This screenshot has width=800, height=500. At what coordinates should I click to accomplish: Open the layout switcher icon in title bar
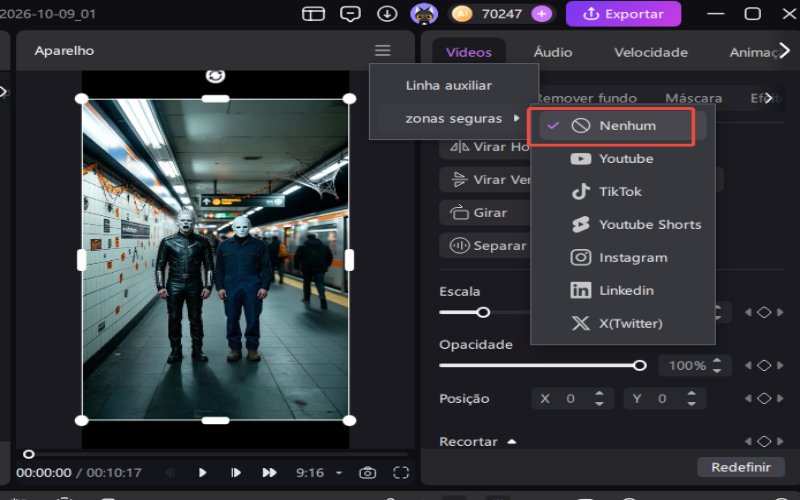click(x=313, y=14)
